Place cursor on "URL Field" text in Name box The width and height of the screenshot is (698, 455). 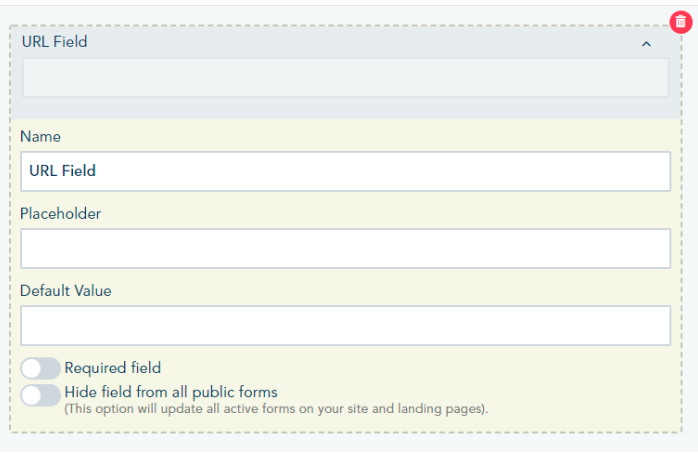[63, 171]
